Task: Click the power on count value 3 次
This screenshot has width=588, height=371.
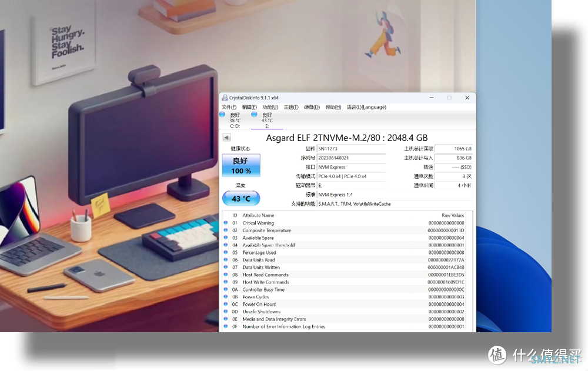Action: click(x=453, y=176)
